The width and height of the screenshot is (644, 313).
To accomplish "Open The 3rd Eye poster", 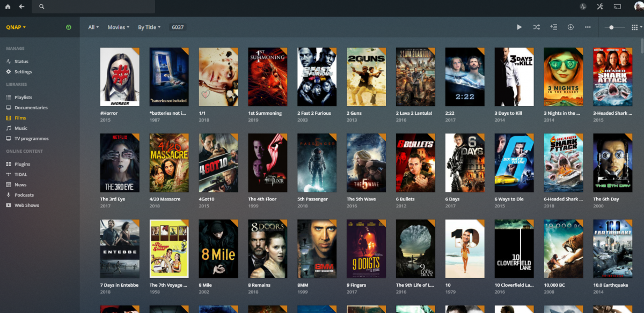I will click(120, 163).
